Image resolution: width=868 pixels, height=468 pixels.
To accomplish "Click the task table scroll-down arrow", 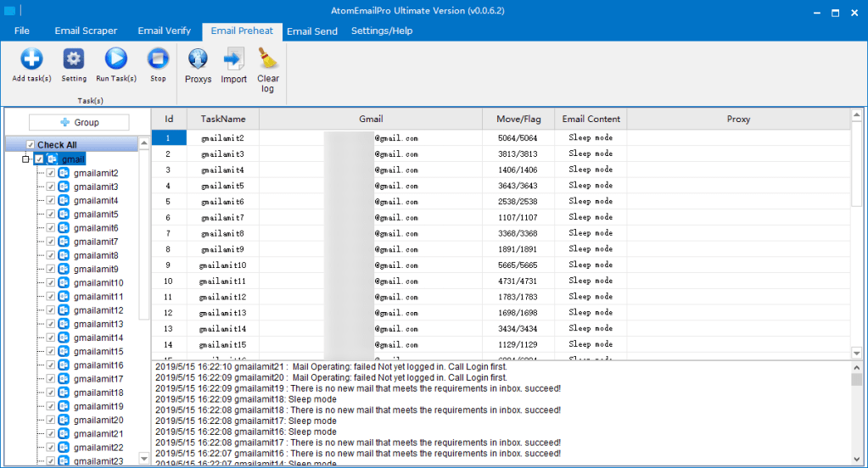I will point(857,354).
